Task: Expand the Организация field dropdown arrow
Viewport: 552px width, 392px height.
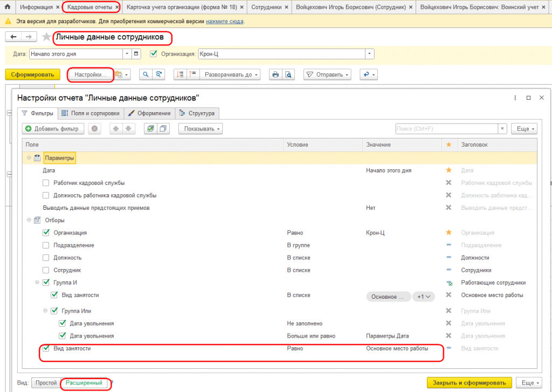Action: 370,54
